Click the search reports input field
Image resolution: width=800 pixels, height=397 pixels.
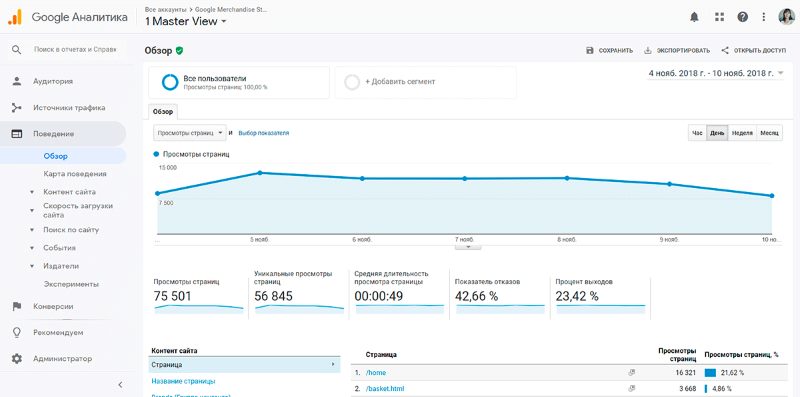click(75, 49)
